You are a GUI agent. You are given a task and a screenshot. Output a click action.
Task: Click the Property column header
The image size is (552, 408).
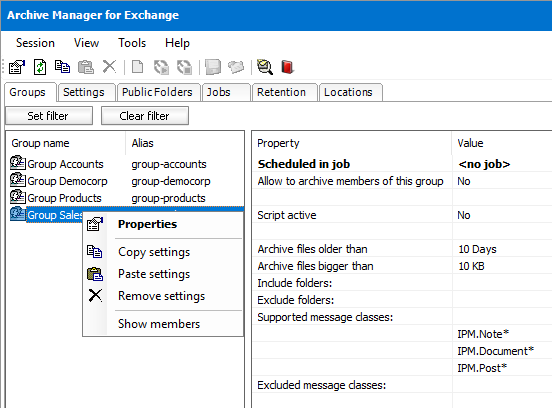(352, 143)
